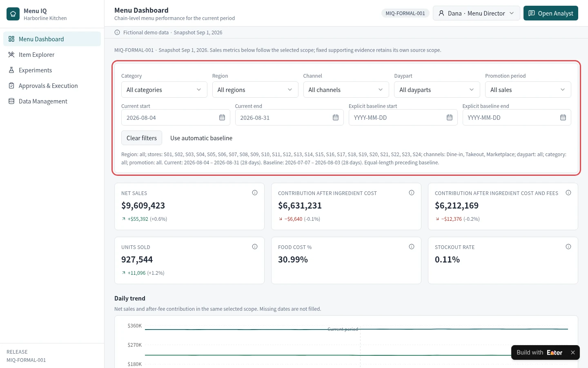
Task: Open calendar picker for Explicit baseline end
Action: [x=563, y=118]
